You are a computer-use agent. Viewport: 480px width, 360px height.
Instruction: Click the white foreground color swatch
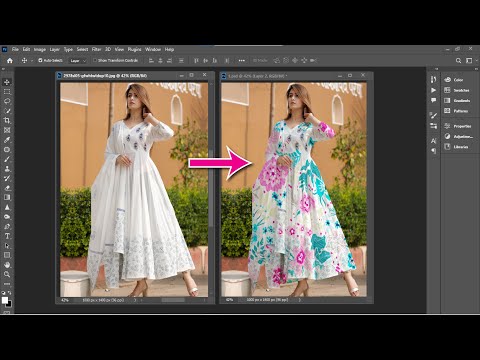pos(4,300)
